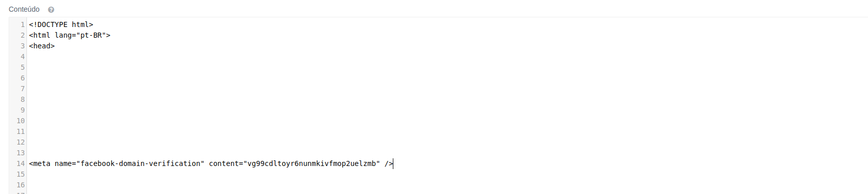Click the "pt-BR" language value

click(x=91, y=35)
